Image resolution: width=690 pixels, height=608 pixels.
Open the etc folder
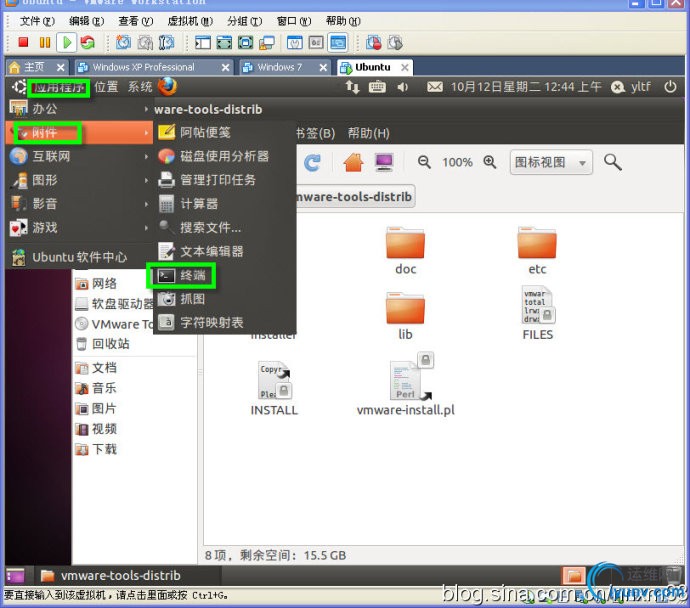point(537,250)
